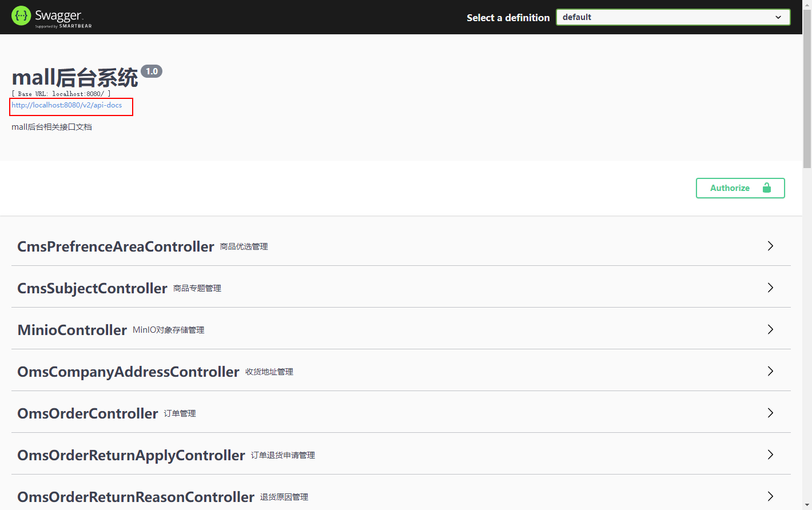812x510 pixels.
Task: Expand MinioController chevron arrow
Action: pyautogui.click(x=770, y=329)
